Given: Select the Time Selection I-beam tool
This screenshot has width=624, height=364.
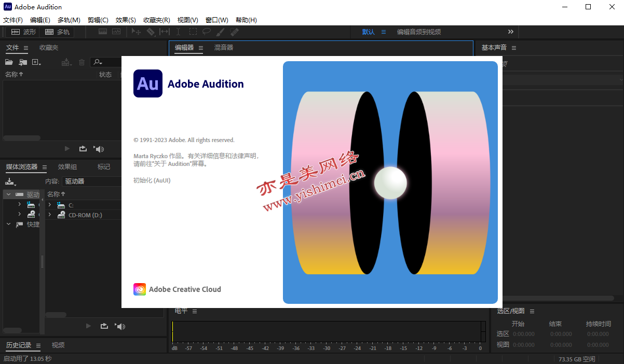Looking at the screenshot, I should click(x=178, y=32).
